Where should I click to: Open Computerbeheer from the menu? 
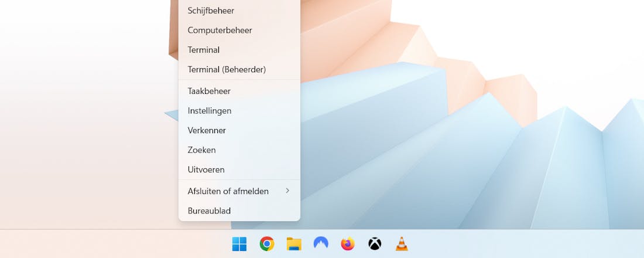coord(220,30)
